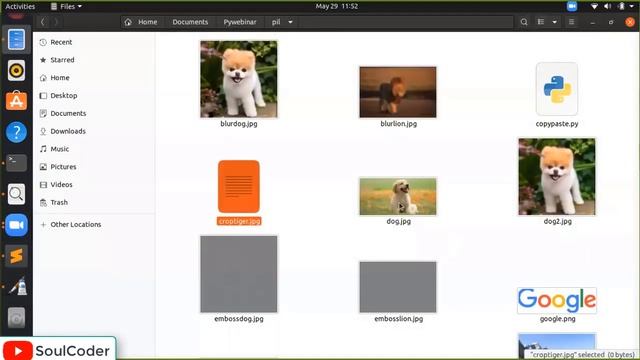The width and height of the screenshot is (640, 360).
Task: Open Ubuntu Software in the dock
Action: pyautogui.click(x=16, y=101)
